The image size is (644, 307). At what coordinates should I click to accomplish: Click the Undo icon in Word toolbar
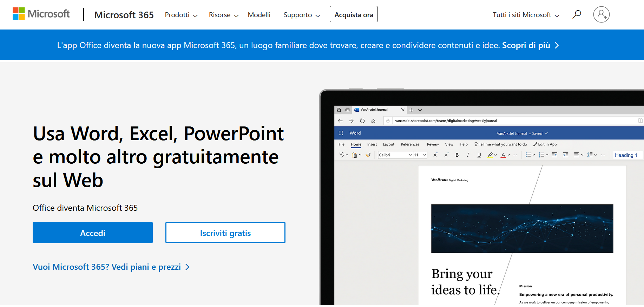coord(342,155)
